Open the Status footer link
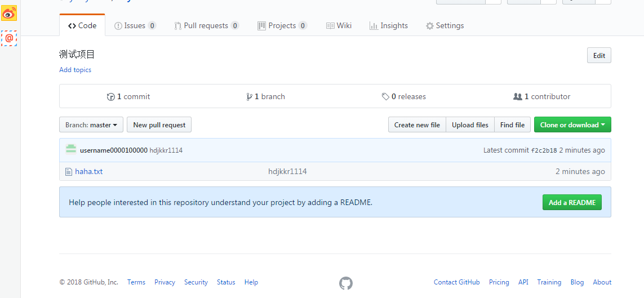Screen dimensions: 644x298 tap(226, 282)
